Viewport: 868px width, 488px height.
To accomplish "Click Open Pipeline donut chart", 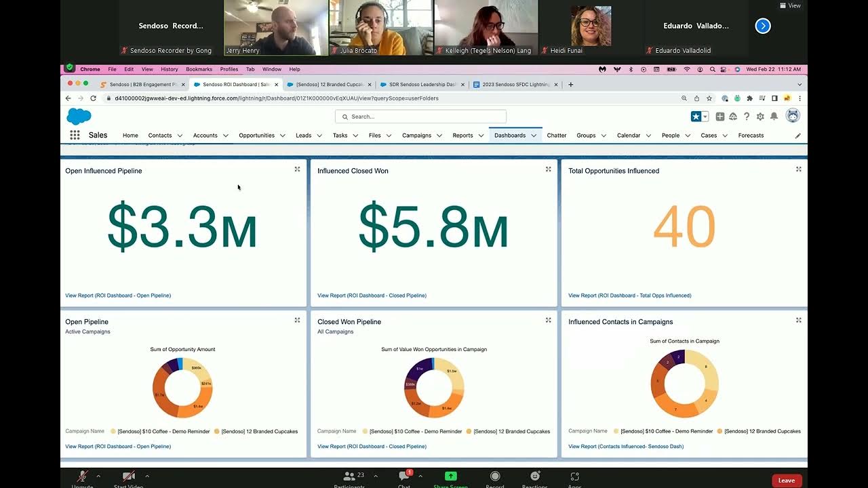I will (x=182, y=388).
